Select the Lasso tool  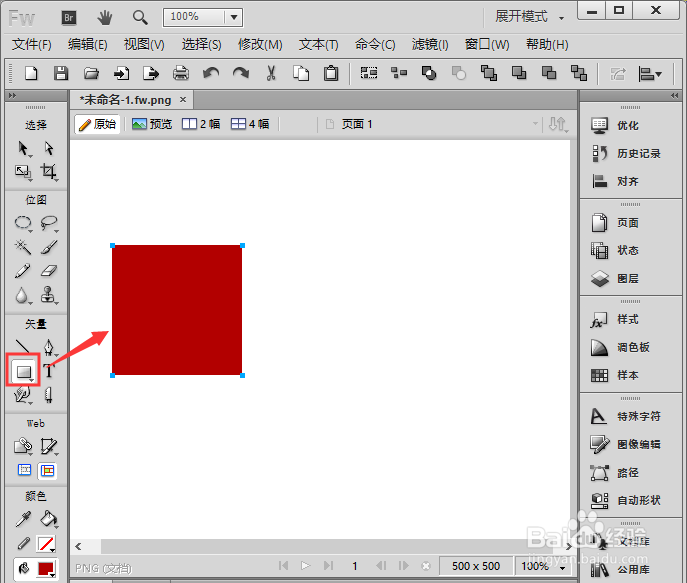click(49, 223)
